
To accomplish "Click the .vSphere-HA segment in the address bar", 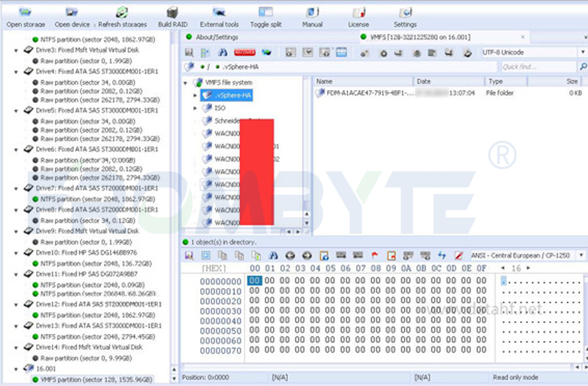I will (241, 67).
